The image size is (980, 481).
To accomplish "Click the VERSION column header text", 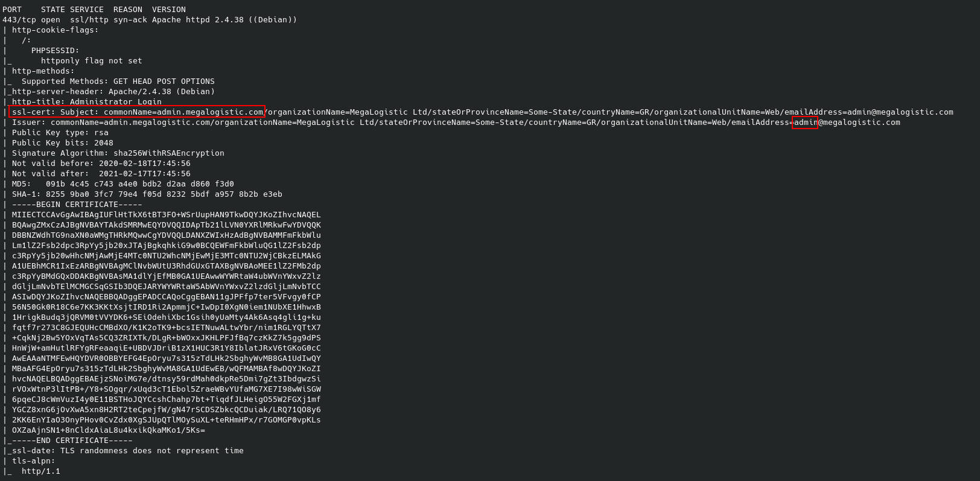I will 169,9.
